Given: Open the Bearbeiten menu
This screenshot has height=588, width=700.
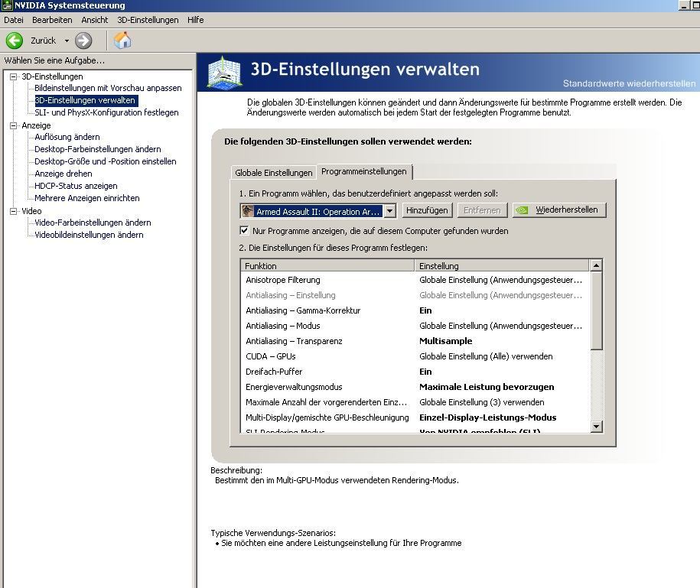Looking at the screenshot, I should click(x=52, y=20).
